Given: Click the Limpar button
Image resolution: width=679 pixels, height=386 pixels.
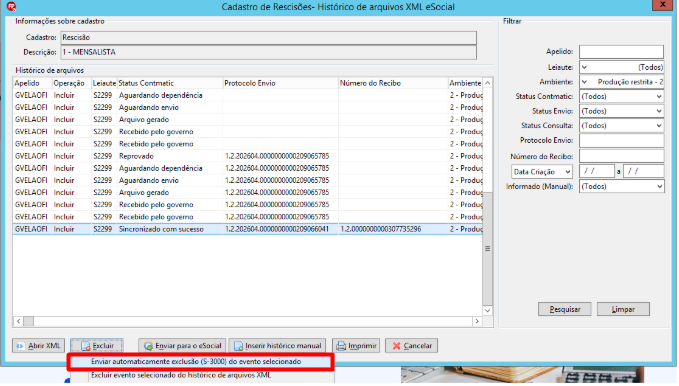Looking at the screenshot, I should [623, 310].
